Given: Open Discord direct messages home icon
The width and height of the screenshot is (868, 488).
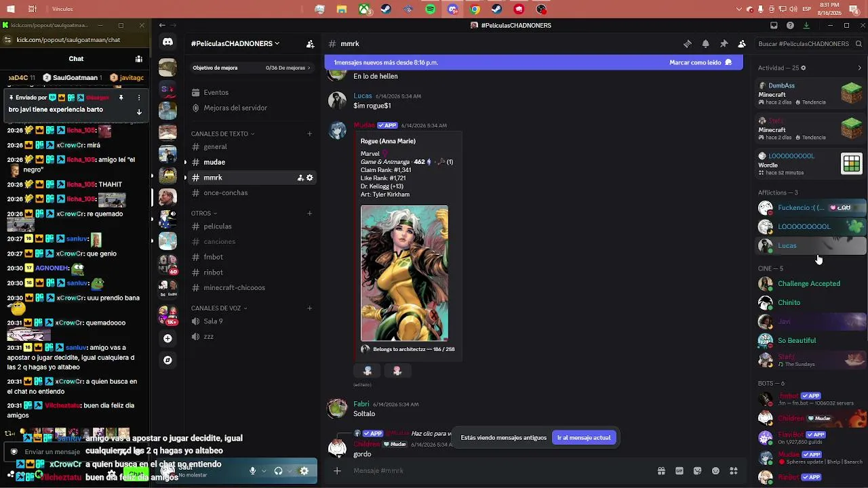Looking at the screenshot, I should tap(167, 42).
